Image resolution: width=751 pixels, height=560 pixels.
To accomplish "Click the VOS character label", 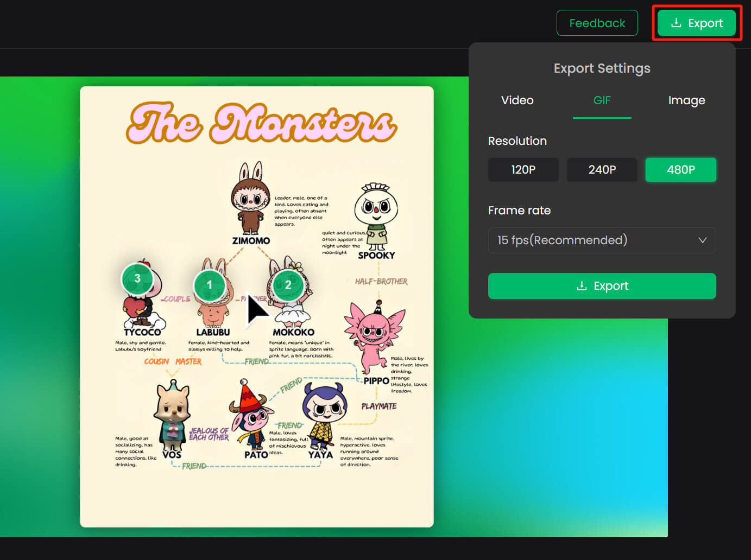I will tap(172, 455).
